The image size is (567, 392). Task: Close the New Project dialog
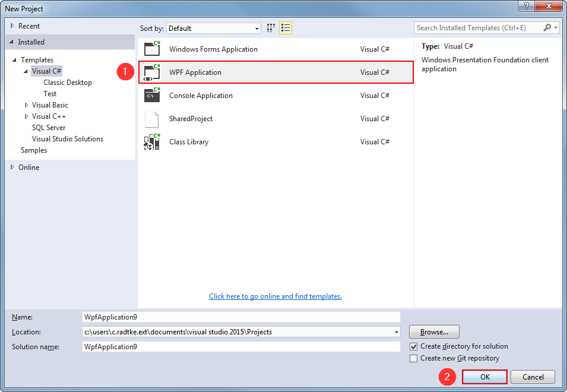click(549, 6)
